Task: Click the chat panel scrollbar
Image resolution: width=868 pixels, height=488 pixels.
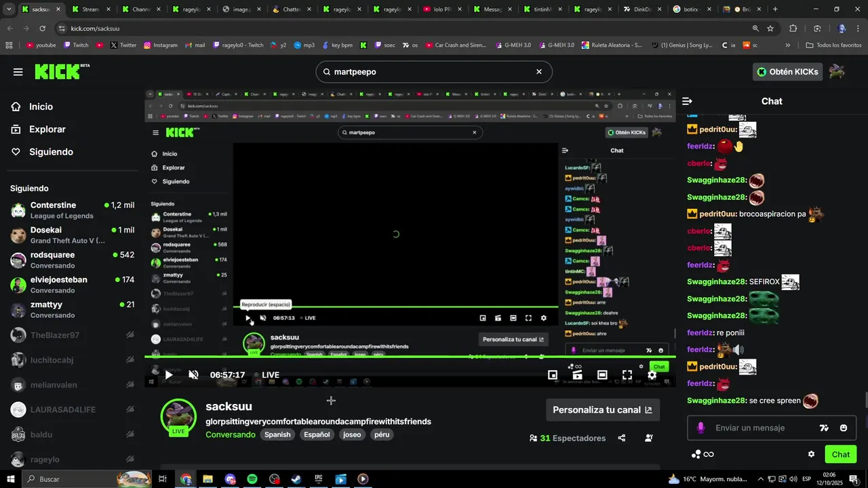Action: (x=865, y=401)
